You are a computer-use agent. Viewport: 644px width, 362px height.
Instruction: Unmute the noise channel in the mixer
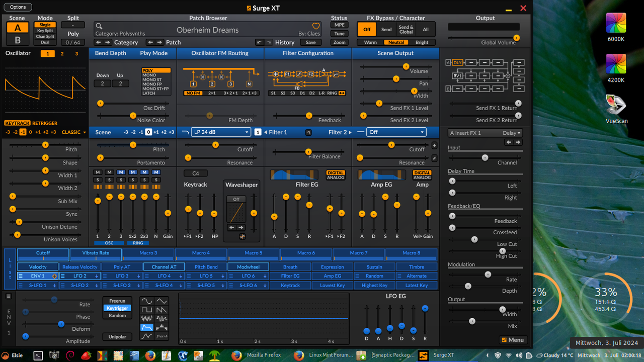click(156, 172)
